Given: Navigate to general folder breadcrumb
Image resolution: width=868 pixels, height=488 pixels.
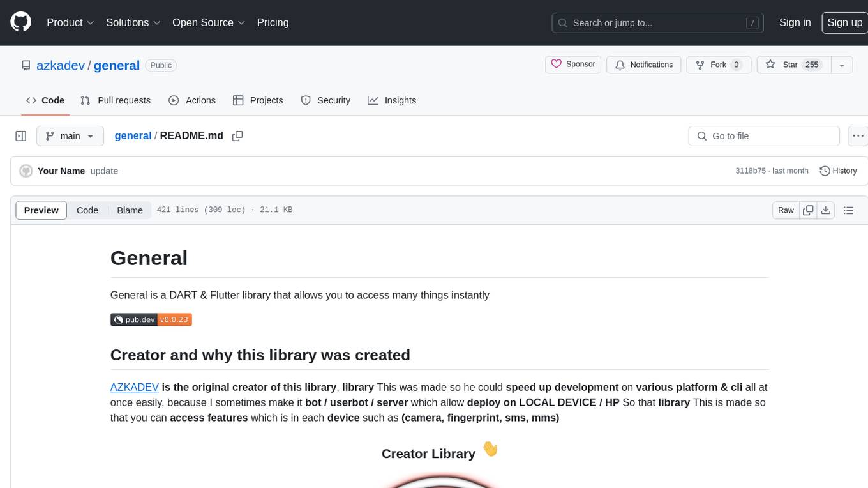Looking at the screenshot, I should [133, 136].
